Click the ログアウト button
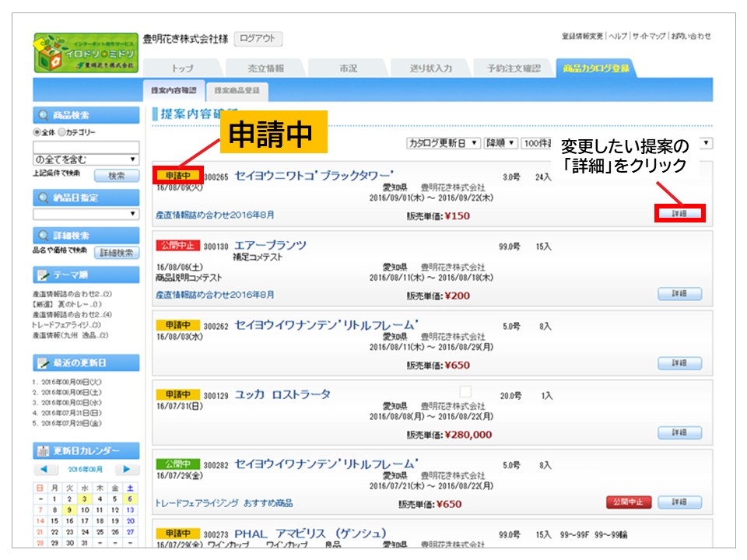The height and width of the screenshot is (560, 747). [x=258, y=39]
